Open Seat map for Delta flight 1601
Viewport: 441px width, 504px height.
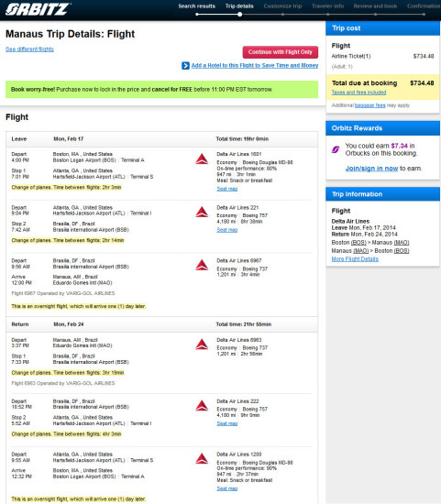click(227, 189)
